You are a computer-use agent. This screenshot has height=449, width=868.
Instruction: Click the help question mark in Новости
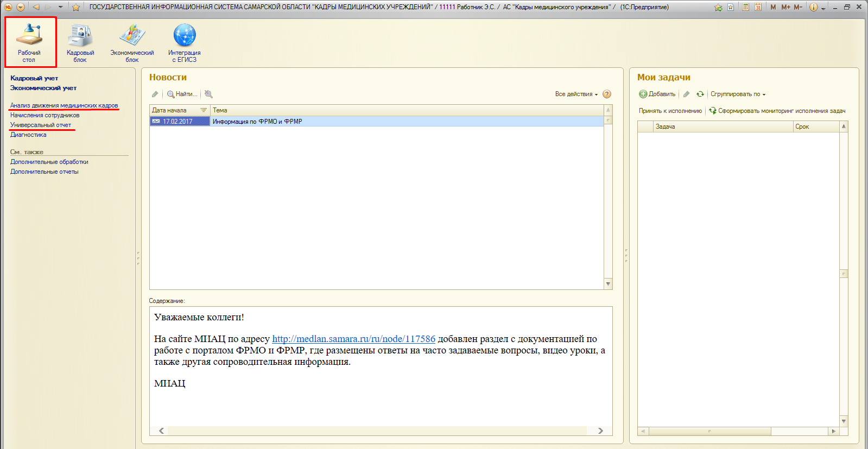click(607, 94)
